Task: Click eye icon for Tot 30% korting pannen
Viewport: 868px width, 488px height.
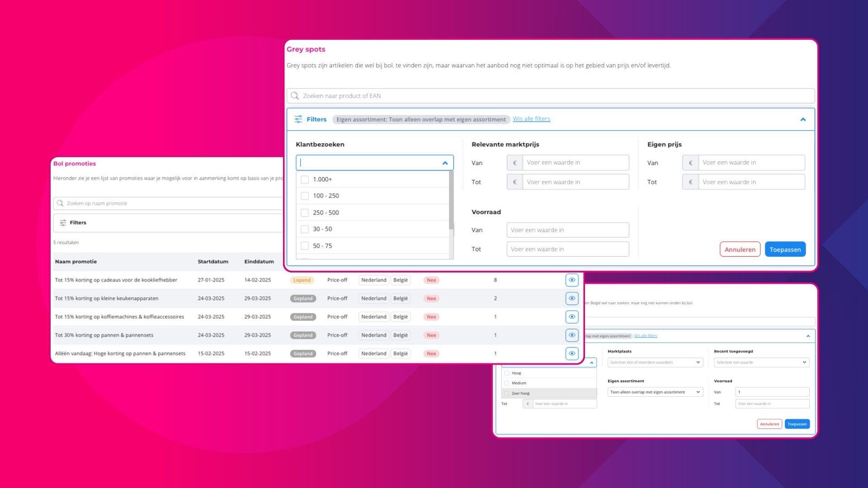Action: tap(572, 335)
